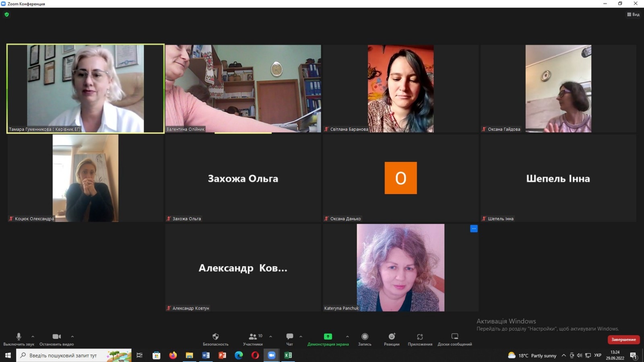Viewport: 644px width, 362px height.
Task: Click the taskbar search box
Action: tap(74, 355)
